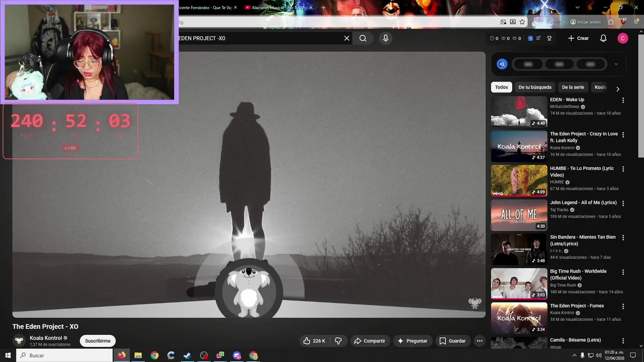Viewport: 644px width, 362px height.
Task: Switch to Alacranes Musical browser tab
Action: (x=279, y=8)
